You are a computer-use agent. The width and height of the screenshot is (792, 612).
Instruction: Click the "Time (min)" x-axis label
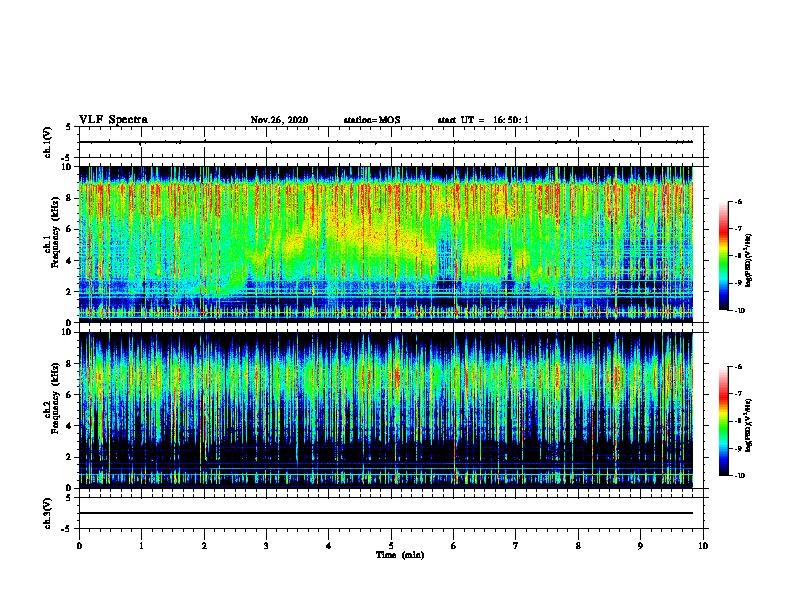pos(400,555)
